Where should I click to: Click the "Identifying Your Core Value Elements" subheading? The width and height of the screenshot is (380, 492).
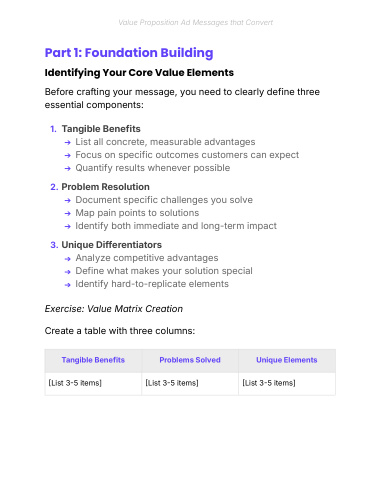139,73
